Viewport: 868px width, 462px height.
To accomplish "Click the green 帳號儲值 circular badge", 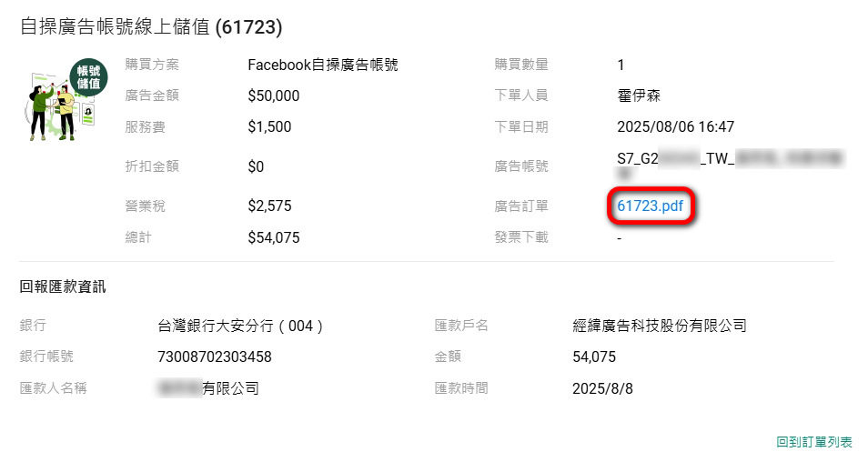I will coord(88,77).
